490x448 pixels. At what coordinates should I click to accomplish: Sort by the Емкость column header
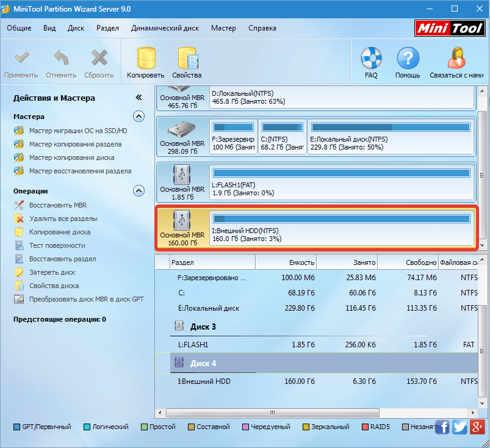click(286, 262)
